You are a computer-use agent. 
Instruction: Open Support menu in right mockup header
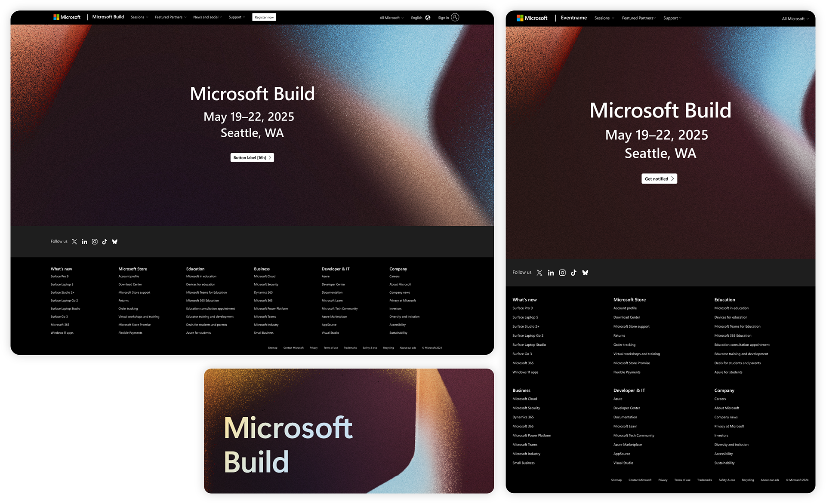pyautogui.click(x=672, y=18)
